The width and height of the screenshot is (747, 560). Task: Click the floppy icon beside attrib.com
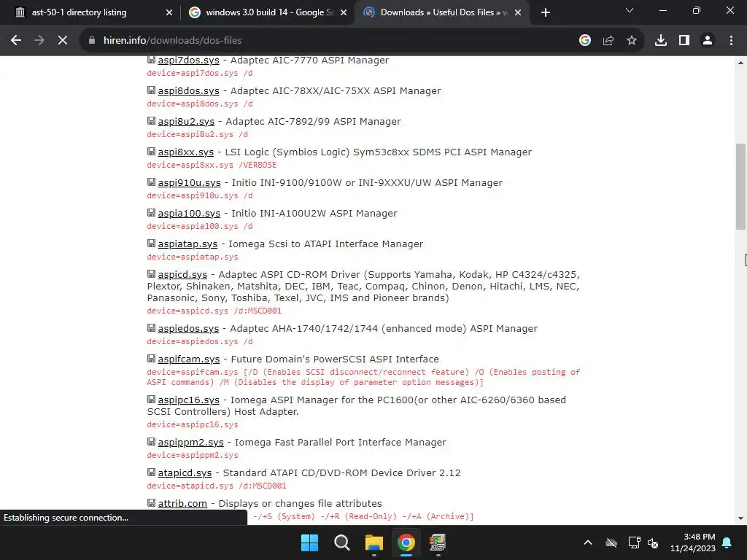[151, 503]
